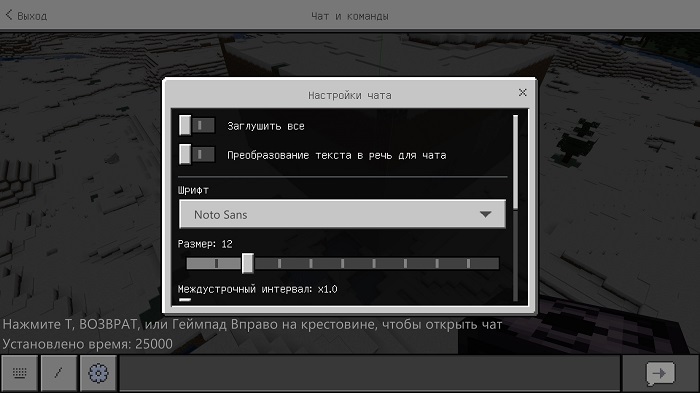
Task: Click the Размер slider handle
Action: coord(248,263)
